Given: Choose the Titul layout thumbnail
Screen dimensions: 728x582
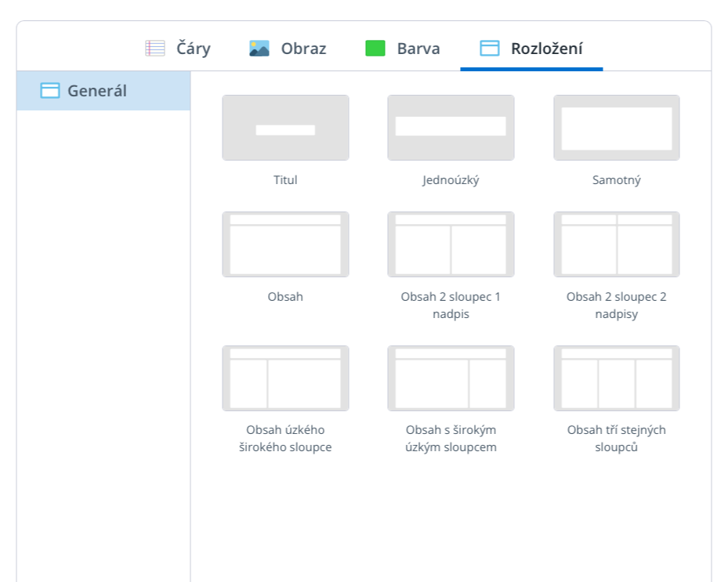Looking at the screenshot, I should pos(285,128).
